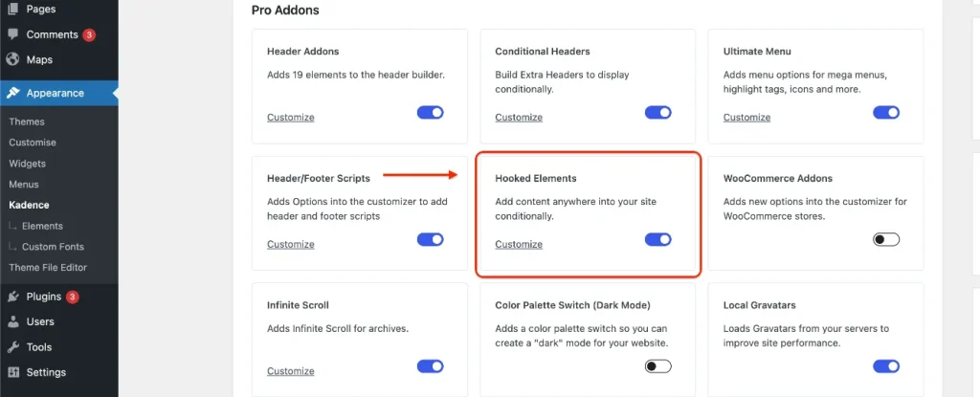Open Custom Fonts submenu item
The image size is (980, 397).
click(x=53, y=246)
